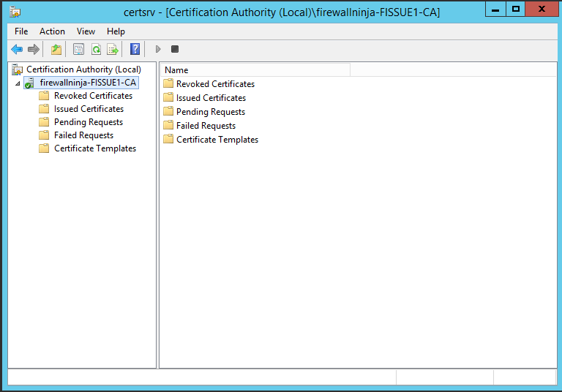Viewport: 562px width, 392px height.
Task: Open the File menu
Action: point(21,31)
